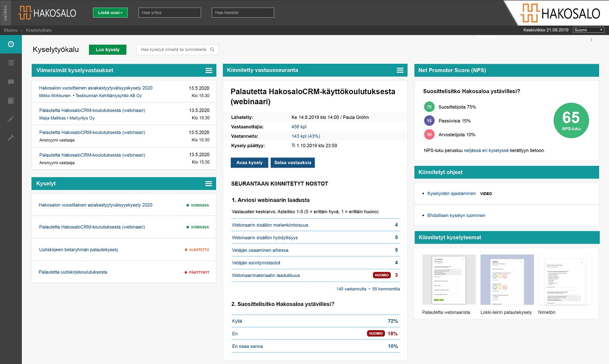Click the Avaa kysely button
The image size is (609, 364).
click(249, 163)
